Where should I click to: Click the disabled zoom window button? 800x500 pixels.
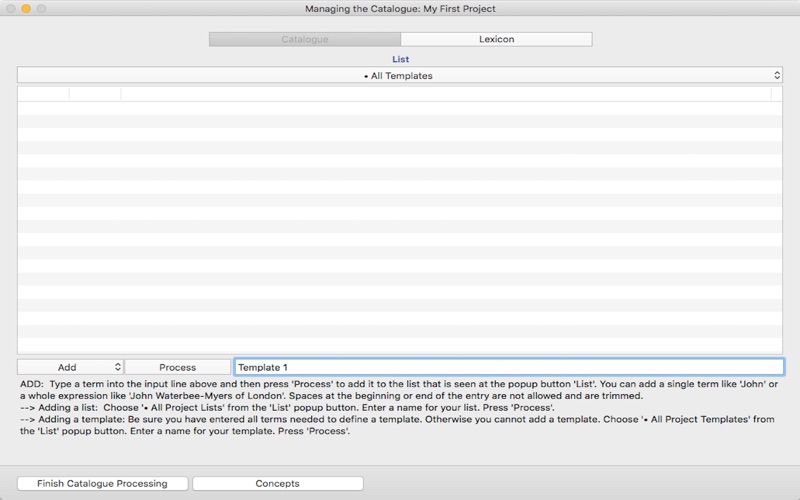pos(41,9)
